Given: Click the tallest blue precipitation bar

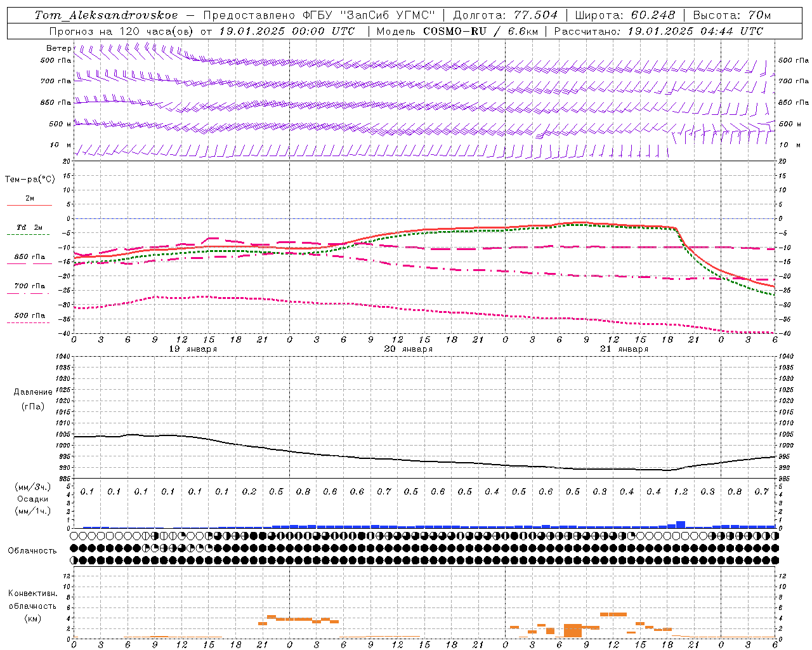Looking at the screenshot, I should (681, 524).
